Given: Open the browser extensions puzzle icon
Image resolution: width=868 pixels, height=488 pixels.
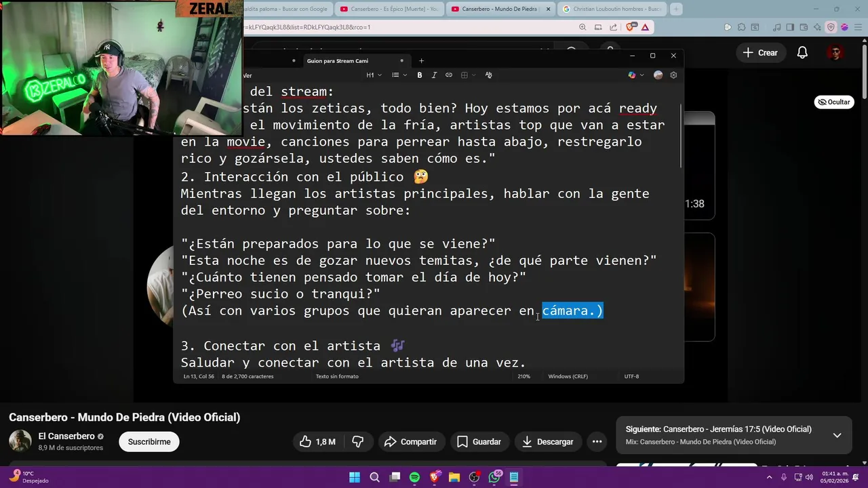Looking at the screenshot, I should pyautogui.click(x=742, y=27).
